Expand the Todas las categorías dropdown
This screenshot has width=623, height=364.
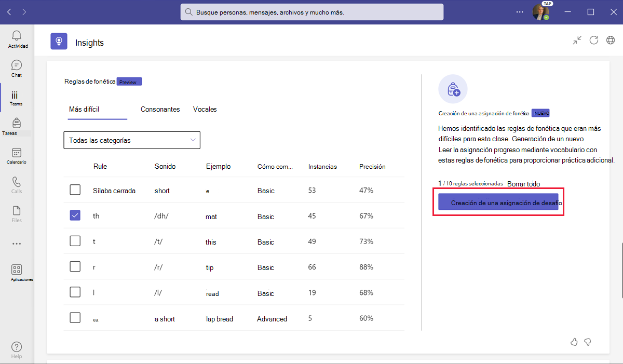[132, 140]
